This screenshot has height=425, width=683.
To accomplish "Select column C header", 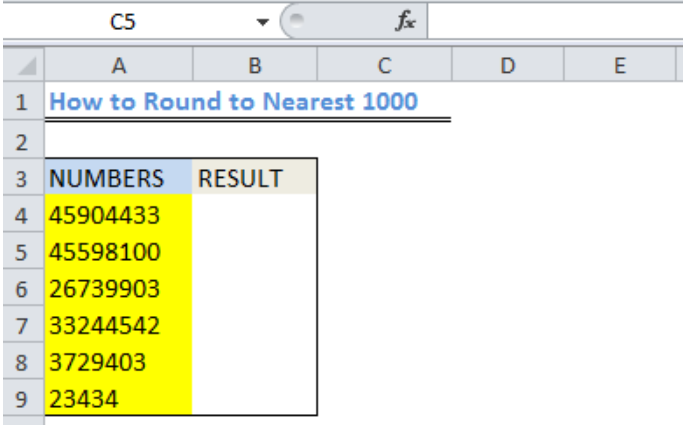I will [385, 65].
